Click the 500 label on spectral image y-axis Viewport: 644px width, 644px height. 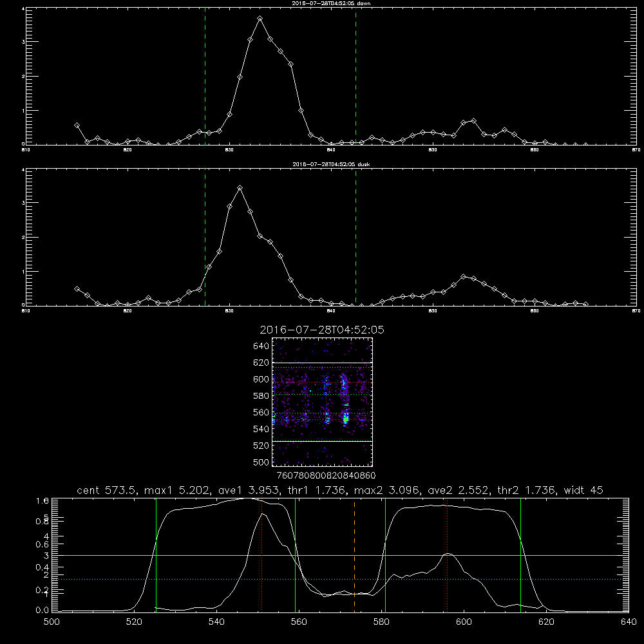pos(261,462)
